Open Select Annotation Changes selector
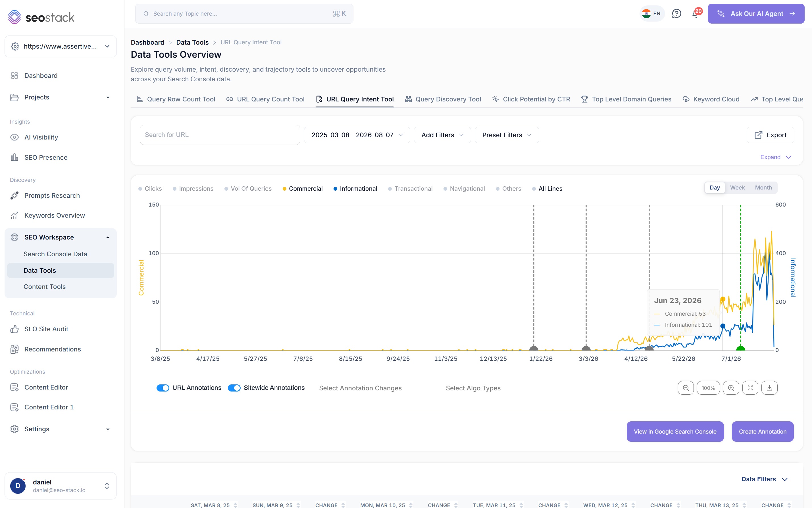 tap(360, 388)
